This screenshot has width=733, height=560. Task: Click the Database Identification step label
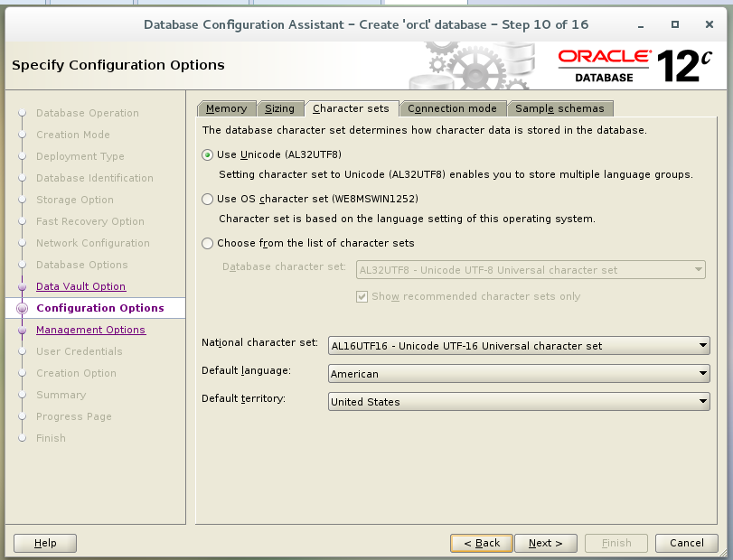point(94,178)
